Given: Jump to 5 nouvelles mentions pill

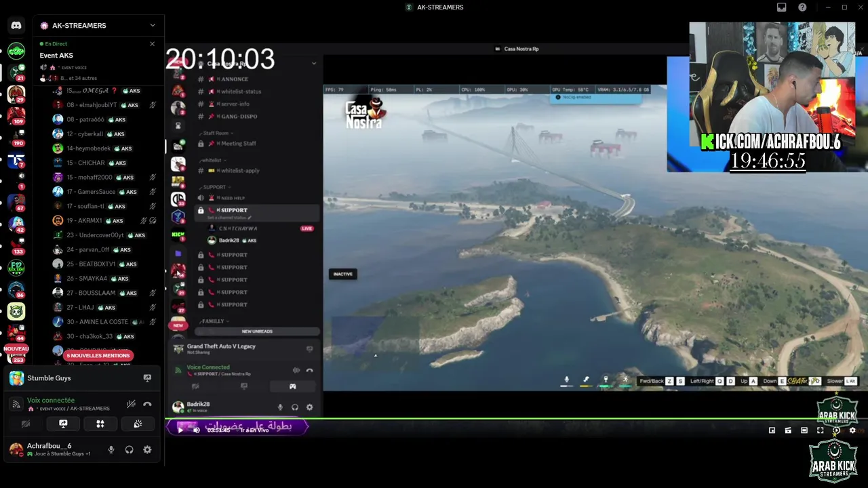Looking at the screenshot, I should (98, 355).
